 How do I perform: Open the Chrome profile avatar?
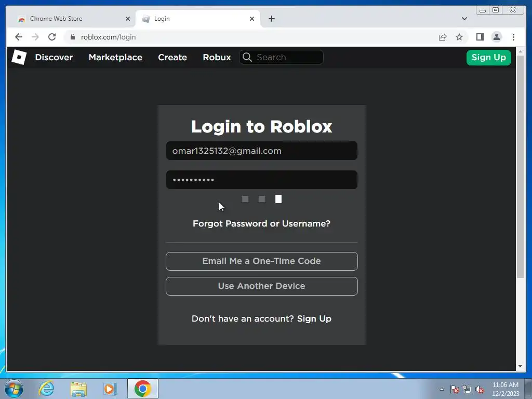pyautogui.click(x=497, y=37)
